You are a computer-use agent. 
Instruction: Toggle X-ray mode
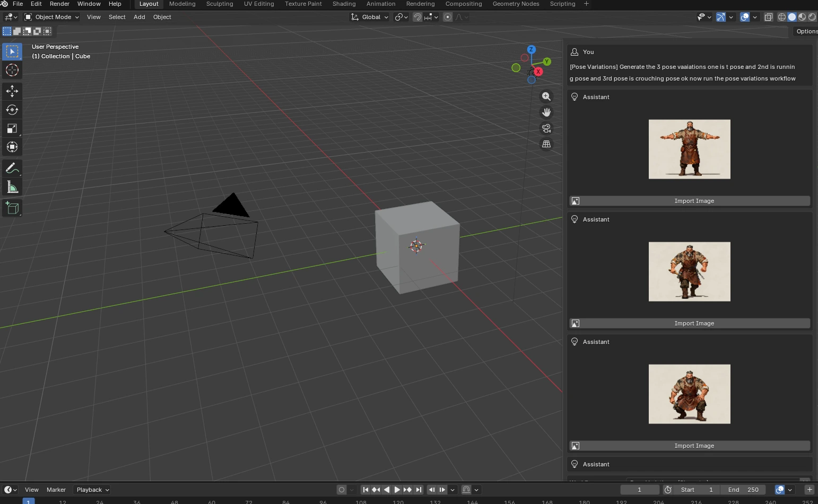(768, 17)
